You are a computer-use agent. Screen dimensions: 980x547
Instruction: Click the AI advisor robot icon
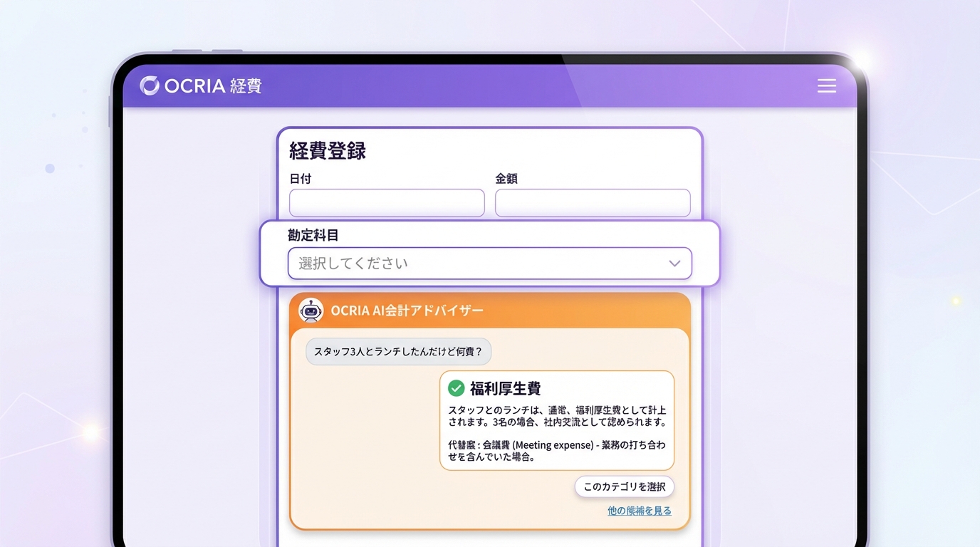(x=311, y=311)
